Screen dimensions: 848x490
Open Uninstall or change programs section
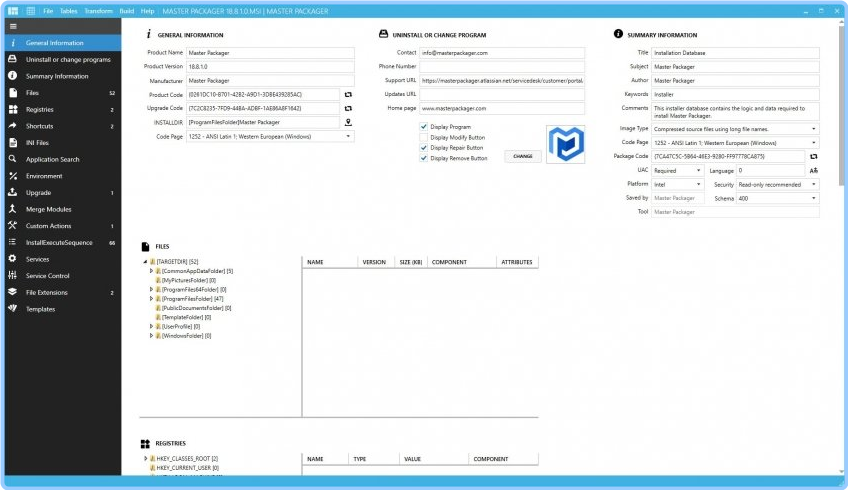coord(63,59)
